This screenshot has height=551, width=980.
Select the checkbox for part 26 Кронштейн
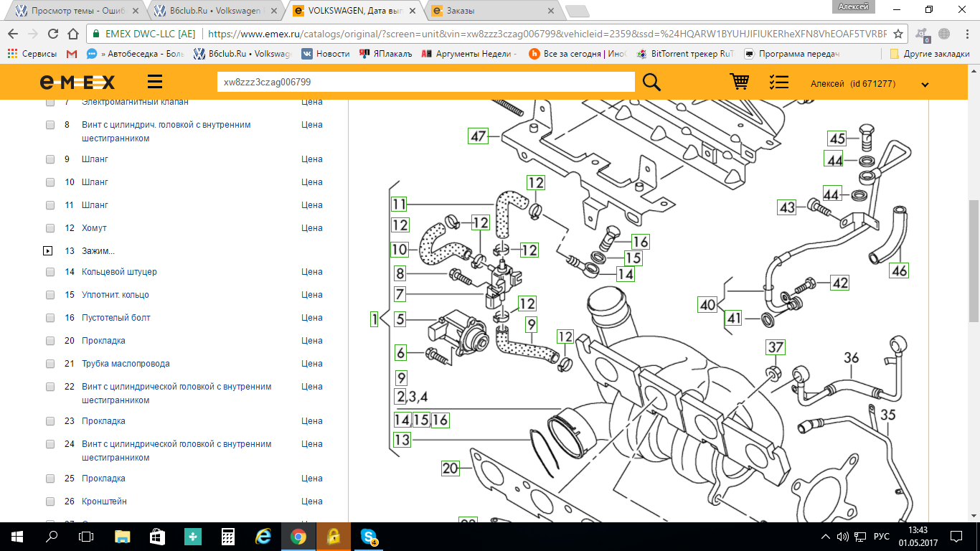coord(50,501)
